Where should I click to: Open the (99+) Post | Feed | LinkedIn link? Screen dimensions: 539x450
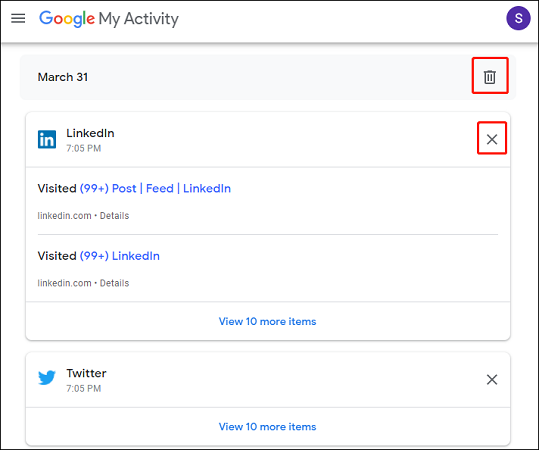click(x=155, y=188)
